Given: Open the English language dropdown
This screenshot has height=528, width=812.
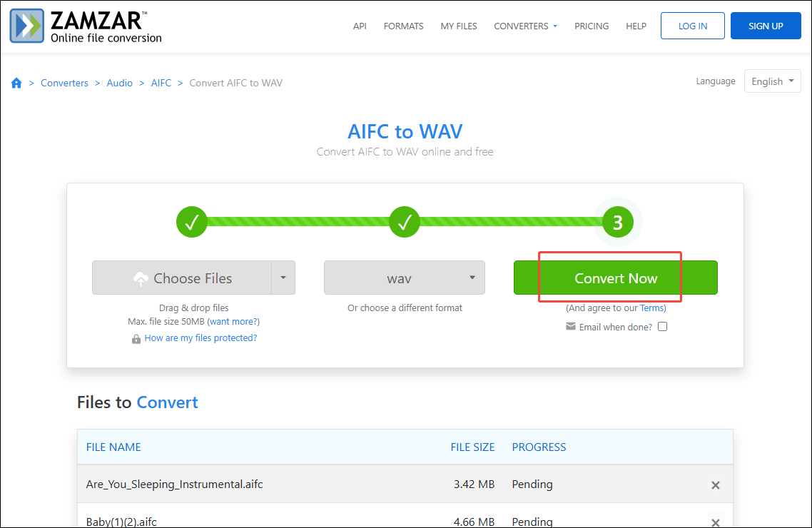Looking at the screenshot, I should pos(773,81).
